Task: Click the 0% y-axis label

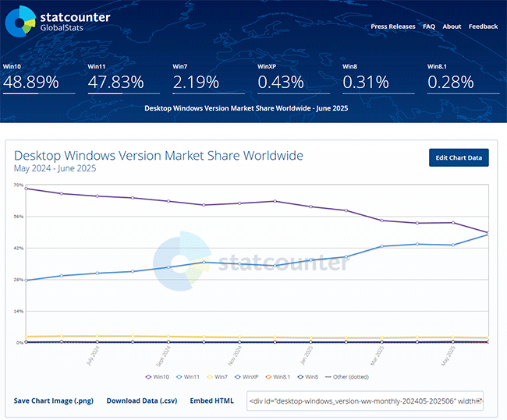Action: click(19, 342)
